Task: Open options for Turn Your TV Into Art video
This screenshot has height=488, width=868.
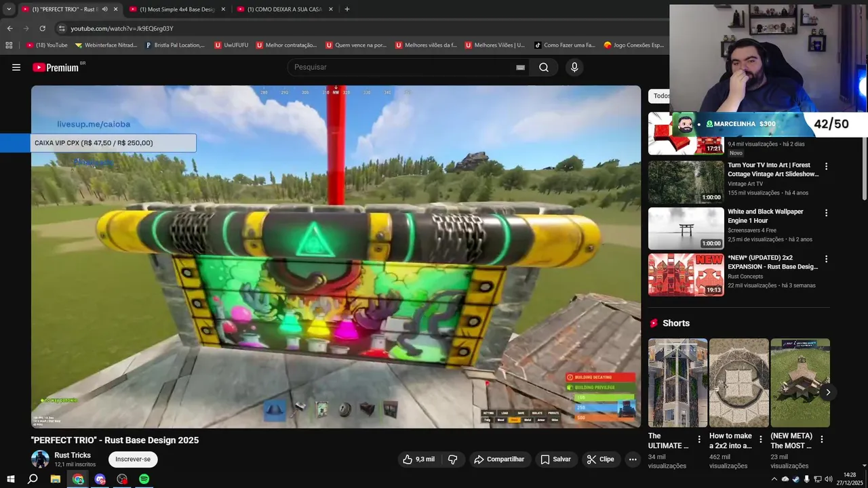Action: point(826,166)
